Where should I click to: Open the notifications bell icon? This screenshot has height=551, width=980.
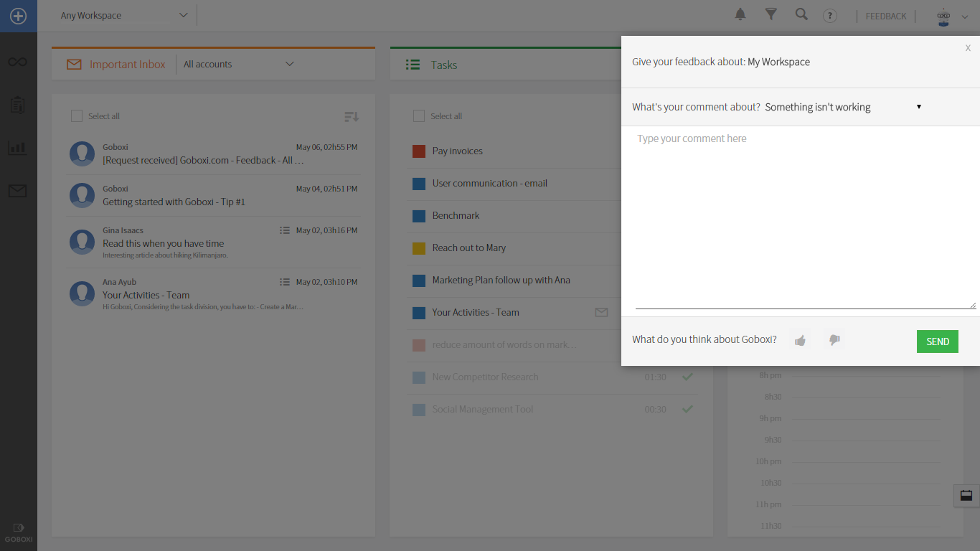[x=740, y=15]
